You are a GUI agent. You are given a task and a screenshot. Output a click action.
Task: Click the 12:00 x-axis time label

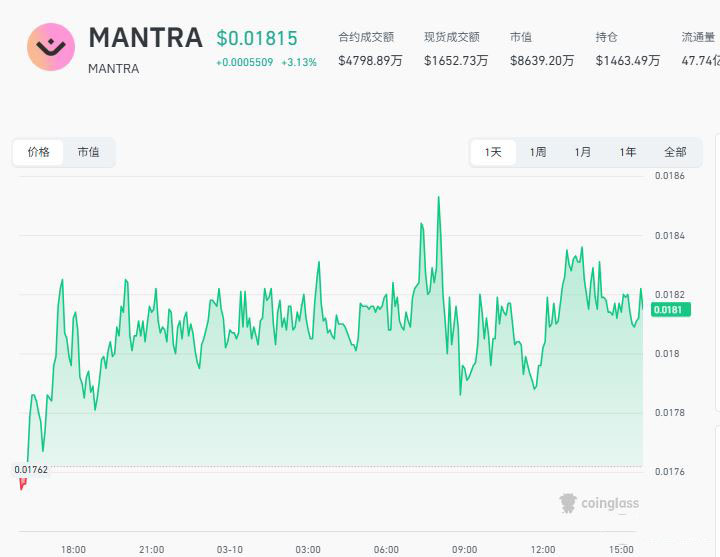pos(543,550)
